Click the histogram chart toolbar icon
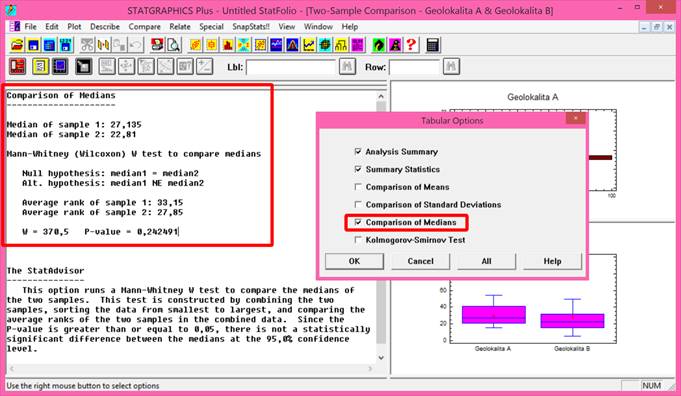 coord(228,45)
